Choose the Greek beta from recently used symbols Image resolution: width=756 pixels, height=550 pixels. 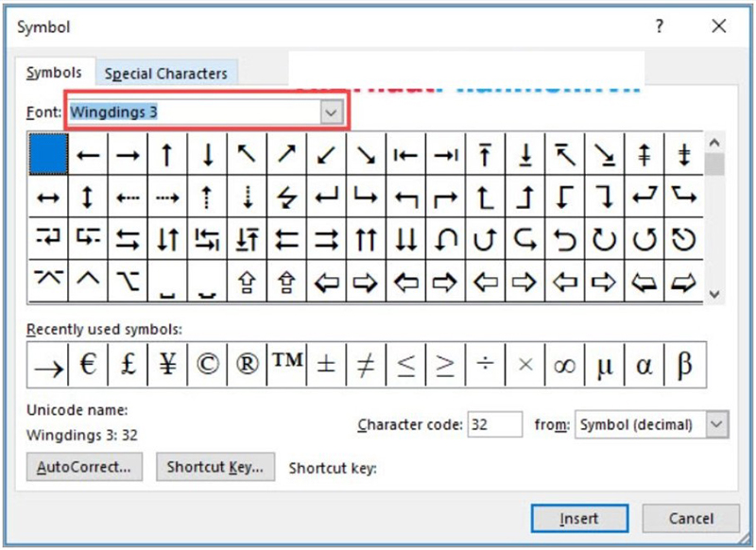[x=684, y=365]
